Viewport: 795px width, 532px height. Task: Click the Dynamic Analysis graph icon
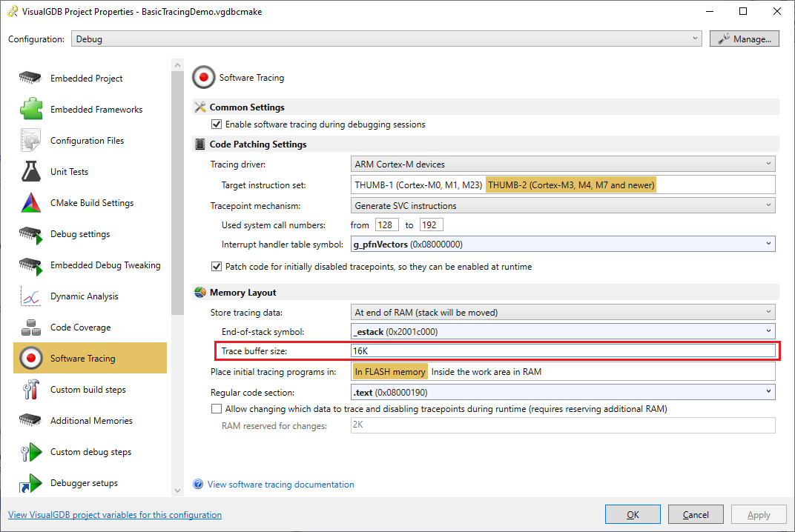tap(30, 296)
